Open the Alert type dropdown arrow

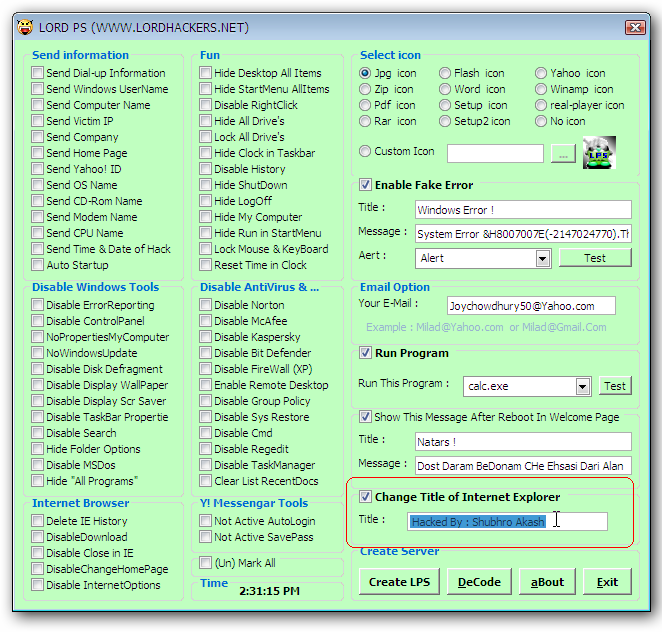click(543, 258)
